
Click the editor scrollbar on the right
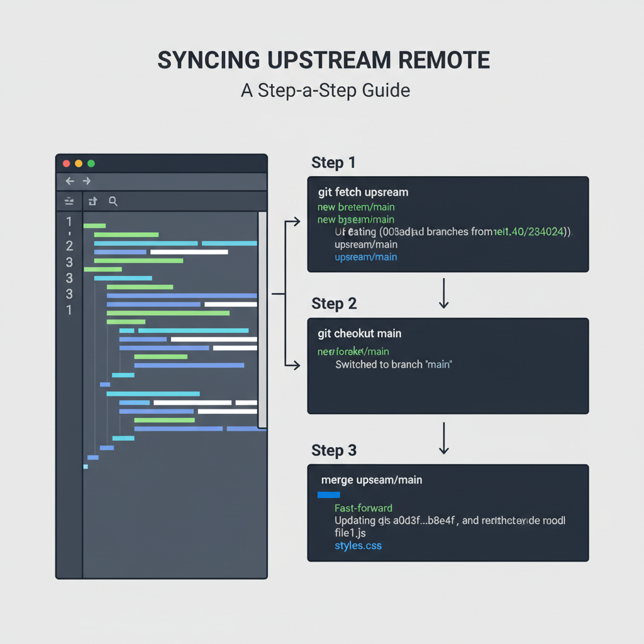click(262, 321)
